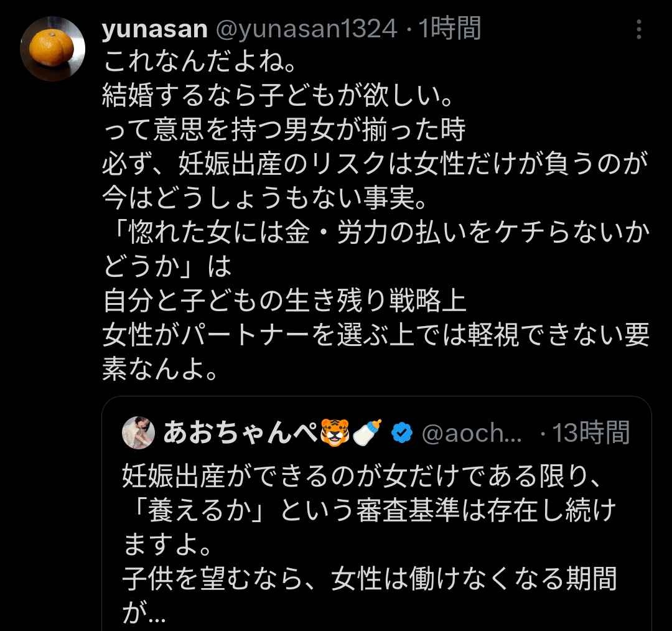Click the tiger emoji in quoted name
672x631 pixels.
click(334, 433)
